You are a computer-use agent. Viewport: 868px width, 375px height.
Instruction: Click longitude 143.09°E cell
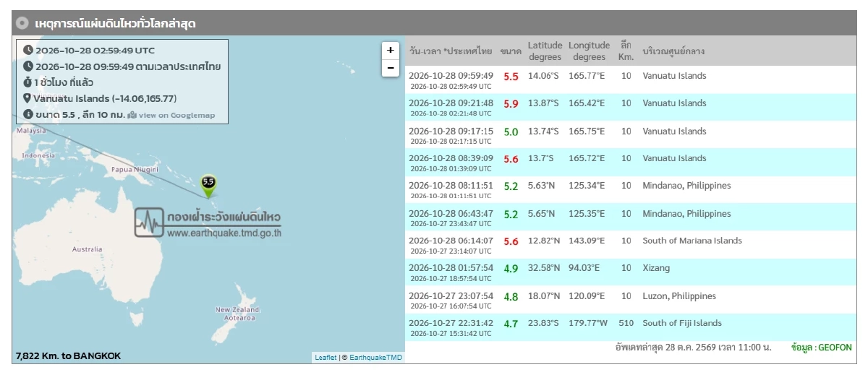[x=587, y=241]
